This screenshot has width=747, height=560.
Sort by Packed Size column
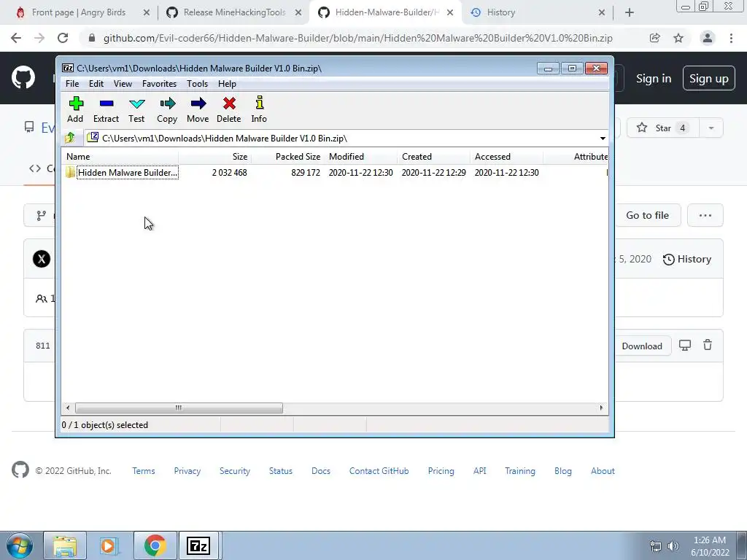point(288,157)
